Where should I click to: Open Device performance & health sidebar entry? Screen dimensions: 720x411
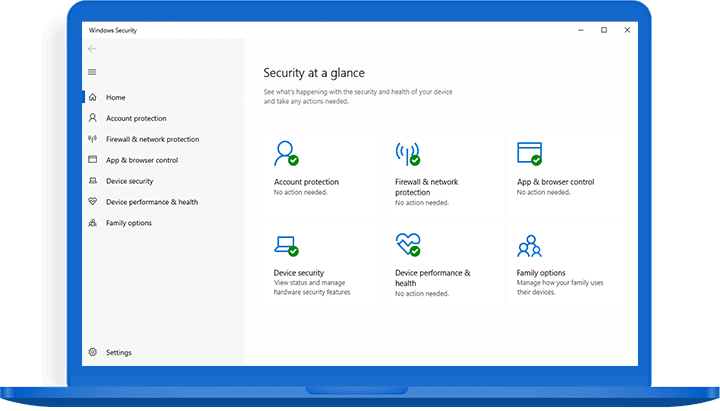[152, 202]
